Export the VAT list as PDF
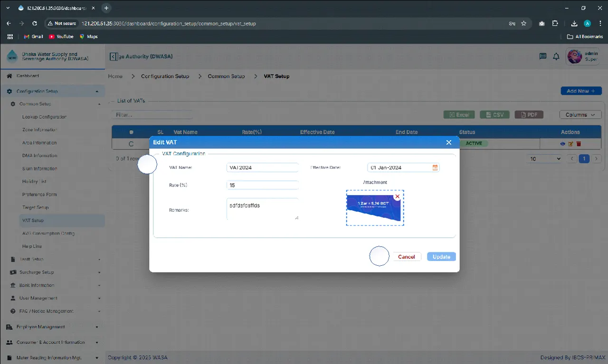 click(x=529, y=115)
